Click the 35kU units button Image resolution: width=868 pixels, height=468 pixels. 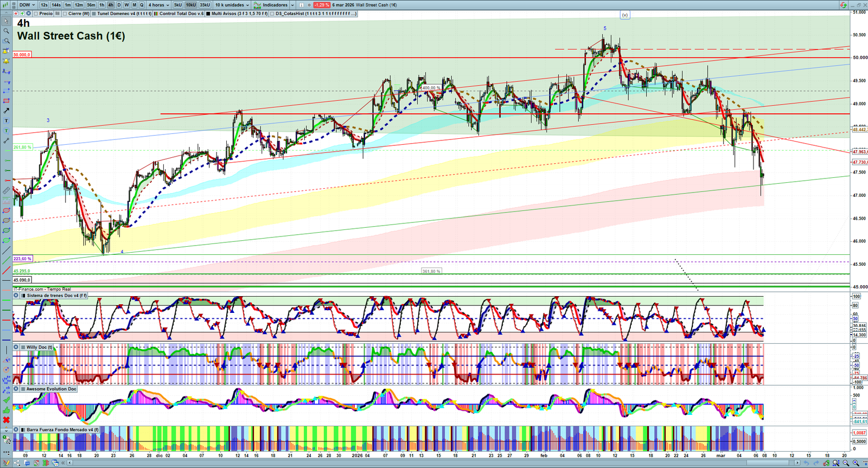click(x=205, y=5)
